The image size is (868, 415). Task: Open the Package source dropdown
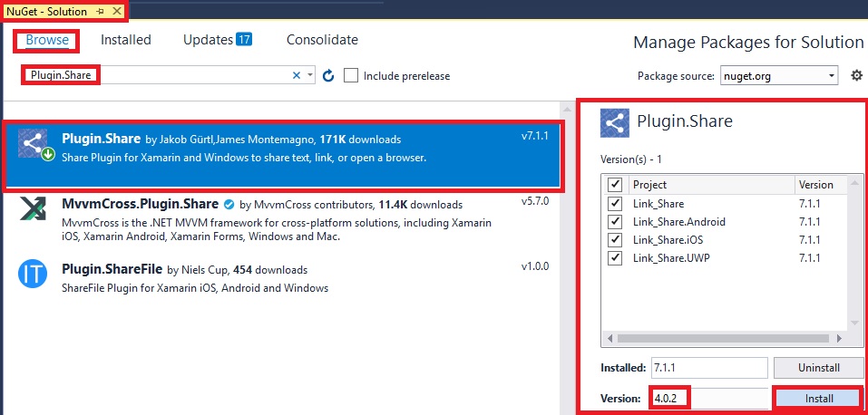[x=779, y=76]
